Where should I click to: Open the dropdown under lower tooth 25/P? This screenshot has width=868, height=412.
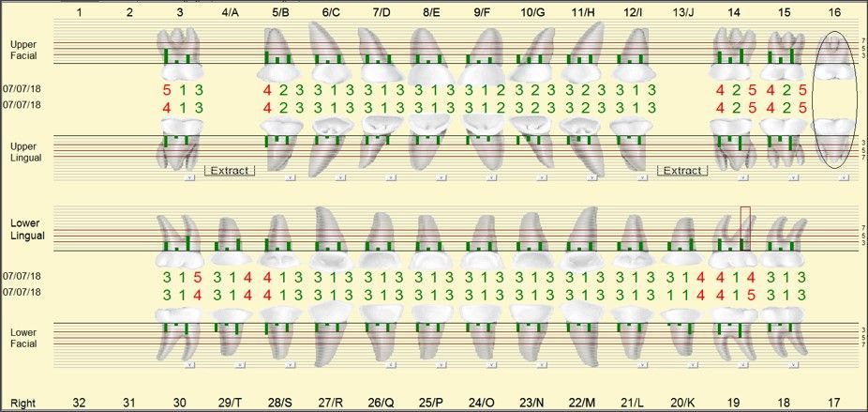[441, 365]
